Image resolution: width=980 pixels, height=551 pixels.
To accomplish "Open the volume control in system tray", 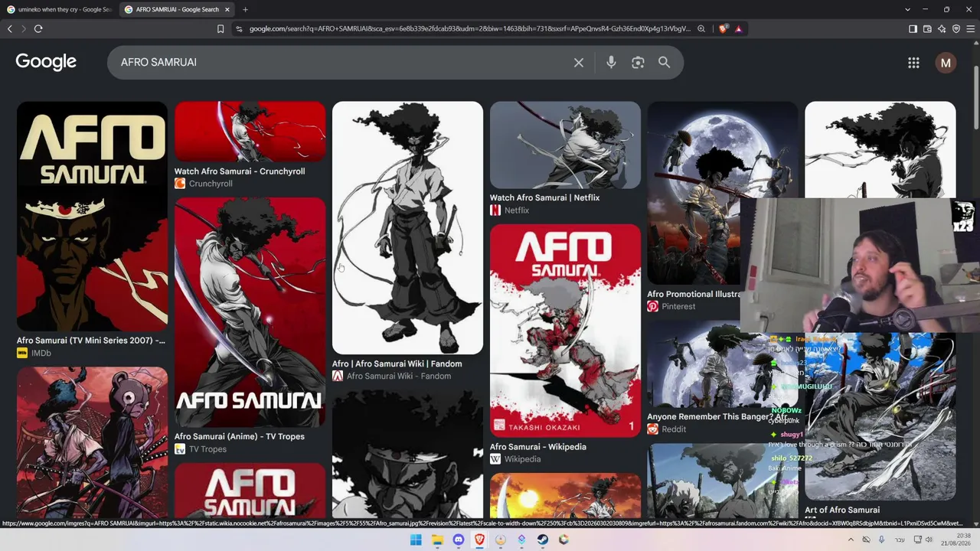I will [x=929, y=540].
